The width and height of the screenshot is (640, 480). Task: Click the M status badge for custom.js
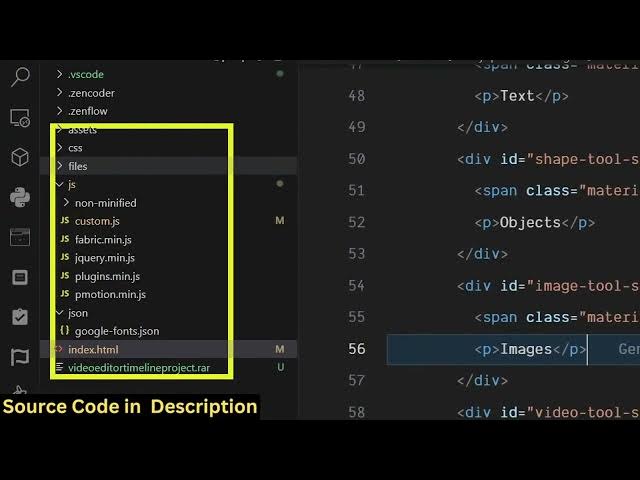coord(280,221)
